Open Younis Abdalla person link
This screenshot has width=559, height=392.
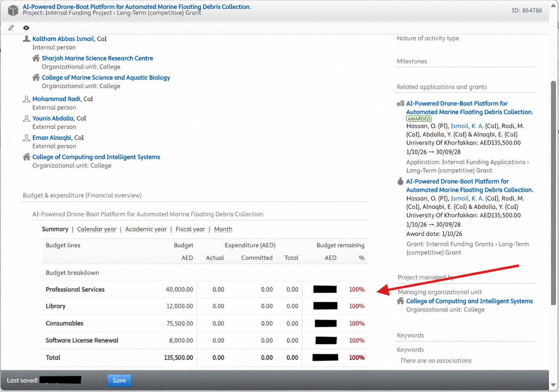53,118
